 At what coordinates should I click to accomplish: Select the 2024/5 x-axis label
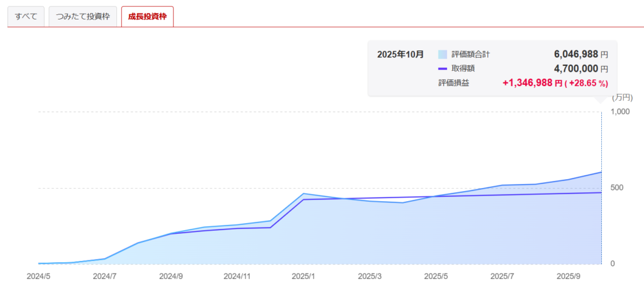pyautogui.click(x=39, y=275)
